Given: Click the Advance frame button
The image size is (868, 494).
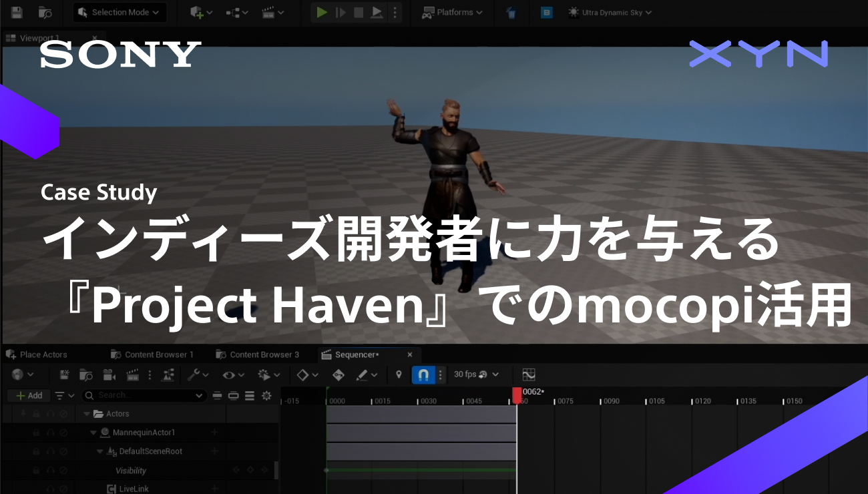Looking at the screenshot, I should click(341, 12).
